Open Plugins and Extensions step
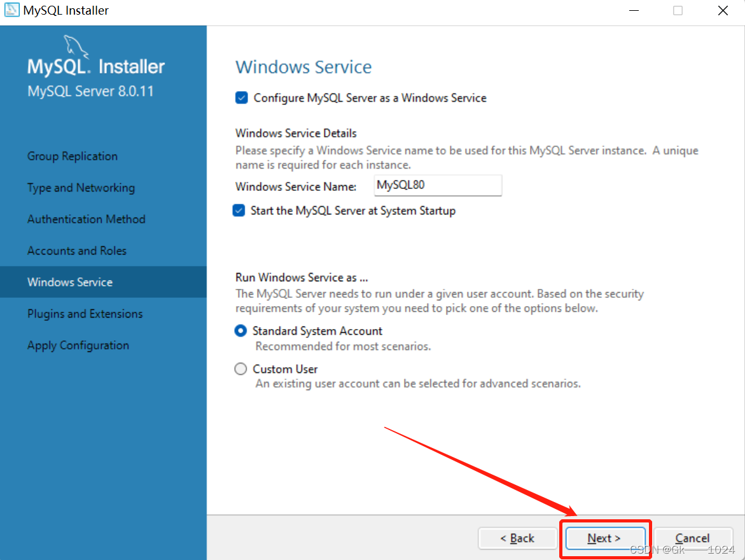 pyautogui.click(x=85, y=314)
